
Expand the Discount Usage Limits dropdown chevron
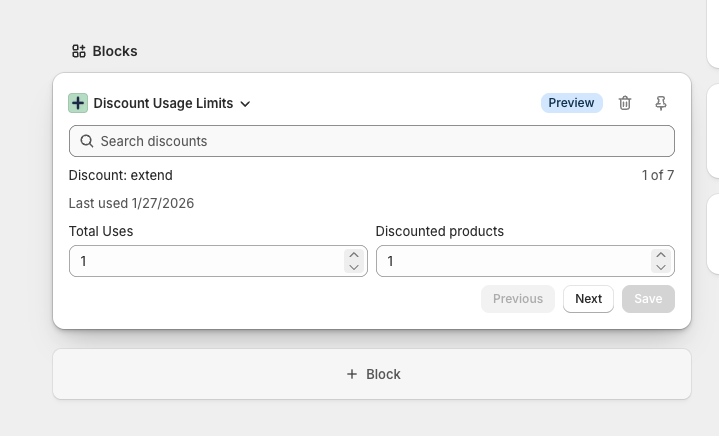point(245,104)
